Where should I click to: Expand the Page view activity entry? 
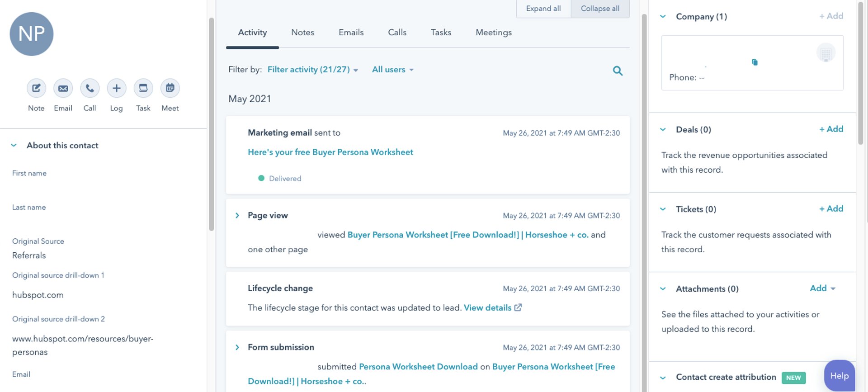pos(237,216)
